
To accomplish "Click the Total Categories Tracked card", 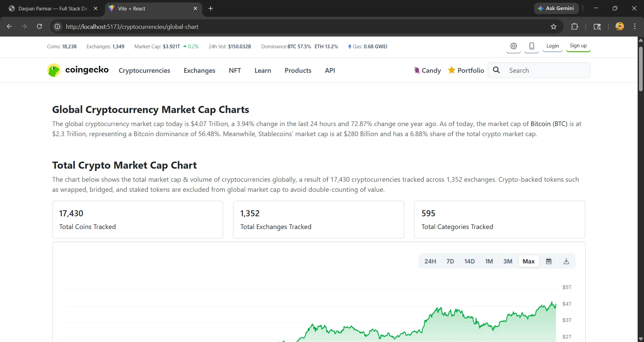I will 499,220.
